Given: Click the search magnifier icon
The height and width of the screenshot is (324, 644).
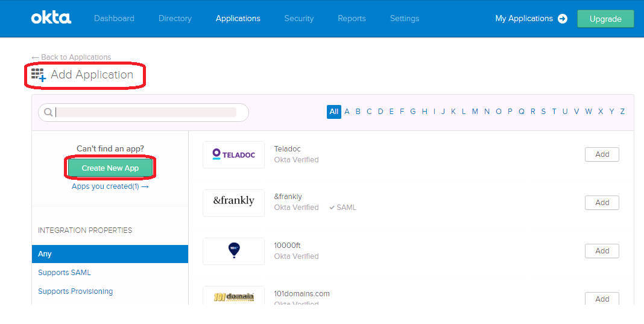Looking at the screenshot, I should [x=48, y=112].
